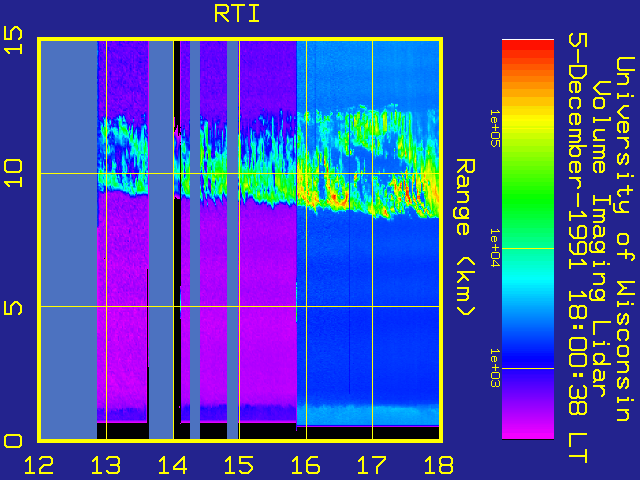The width and height of the screenshot is (640, 480).
Task: Click the RTI plot title
Action: (x=237, y=14)
